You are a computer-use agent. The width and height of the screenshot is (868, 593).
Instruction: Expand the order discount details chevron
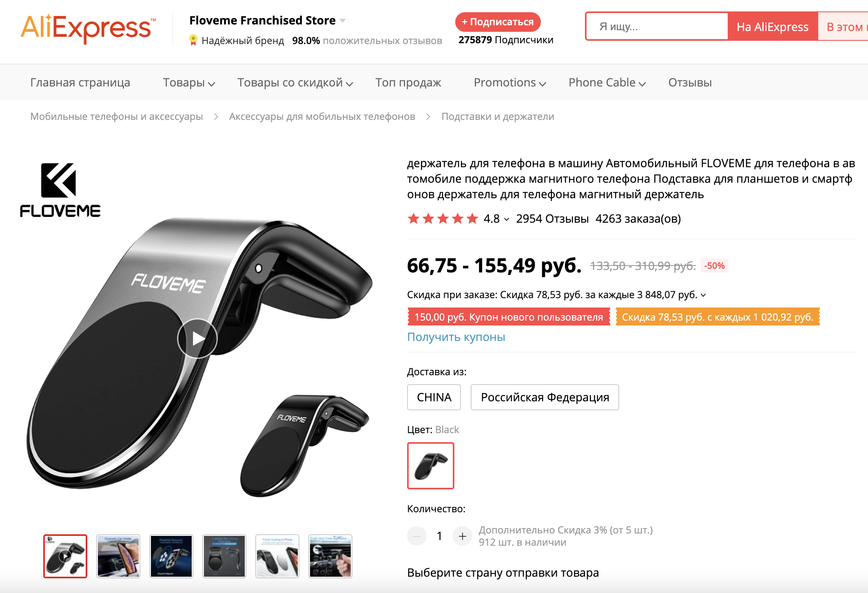[x=703, y=295]
